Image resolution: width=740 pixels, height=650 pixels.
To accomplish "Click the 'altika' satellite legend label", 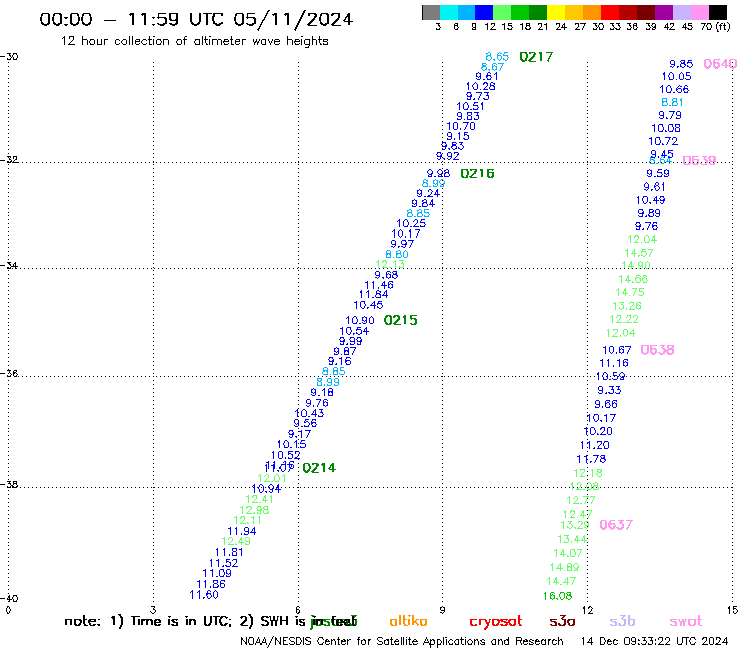I will pyautogui.click(x=408, y=621).
